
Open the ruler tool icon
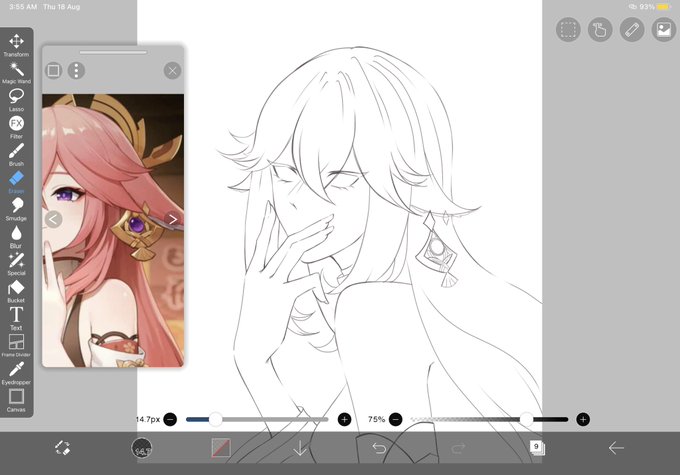(x=632, y=30)
